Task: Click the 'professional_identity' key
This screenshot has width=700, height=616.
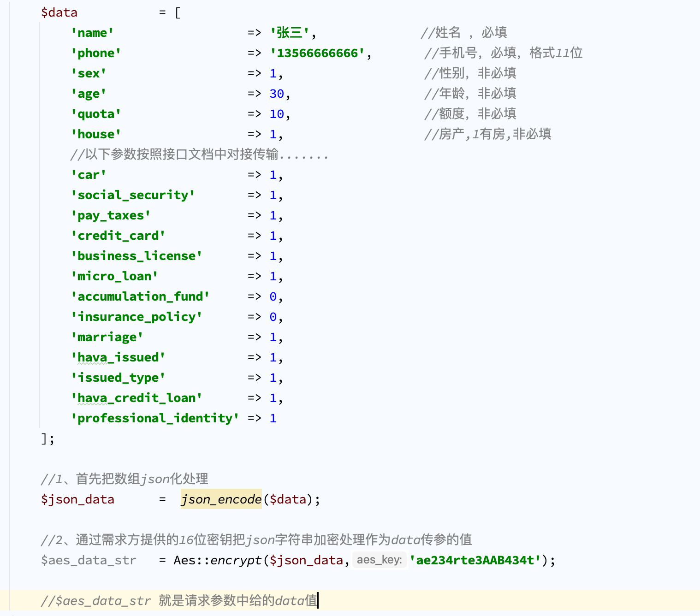Action: [x=155, y=418]
